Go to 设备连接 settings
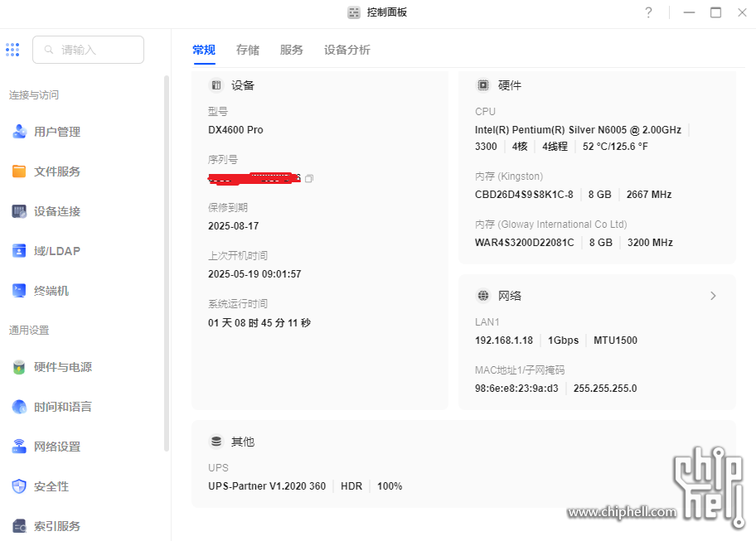This screenshot has height=541, width=756. [57, 211]
